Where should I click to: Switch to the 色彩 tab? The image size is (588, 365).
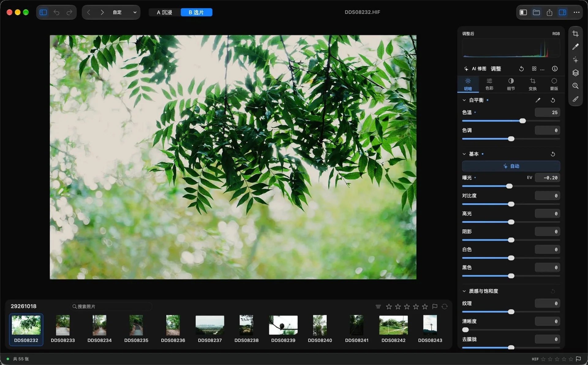tap(489, 84)
